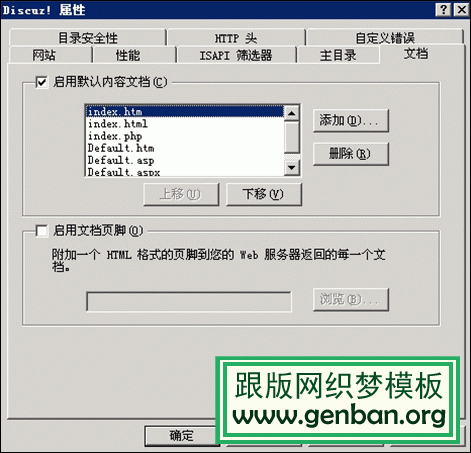Enable the 启用文档页脚 checkbox

[41, 230]
